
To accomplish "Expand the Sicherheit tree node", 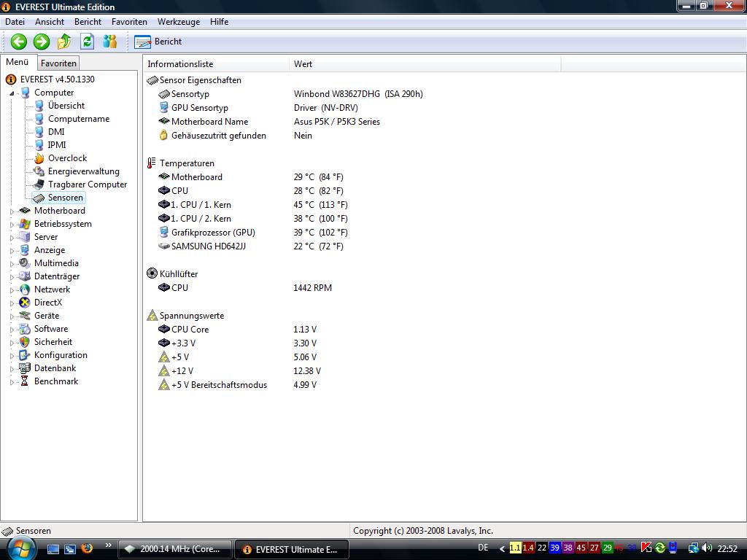I will pos(12,343).
